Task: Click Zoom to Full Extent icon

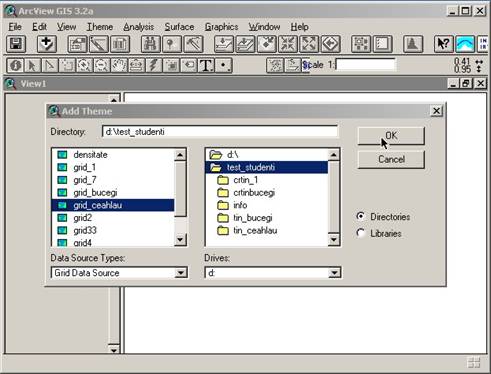Action: 224,44
